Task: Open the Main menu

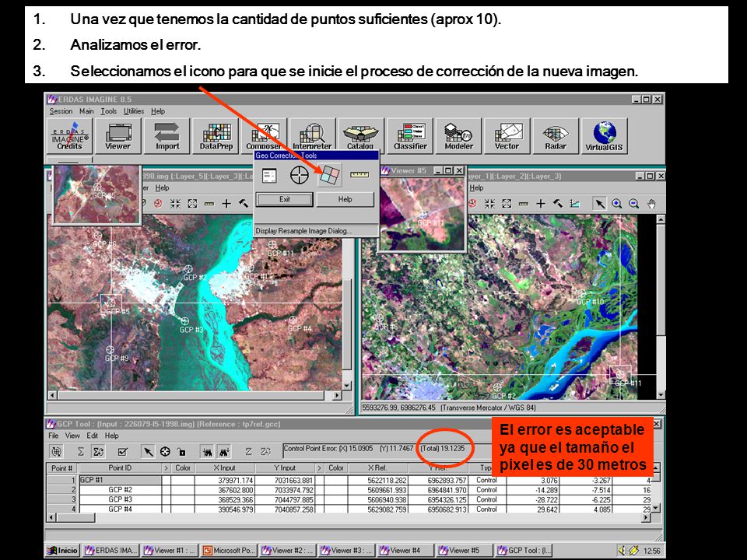Action: 86,111
